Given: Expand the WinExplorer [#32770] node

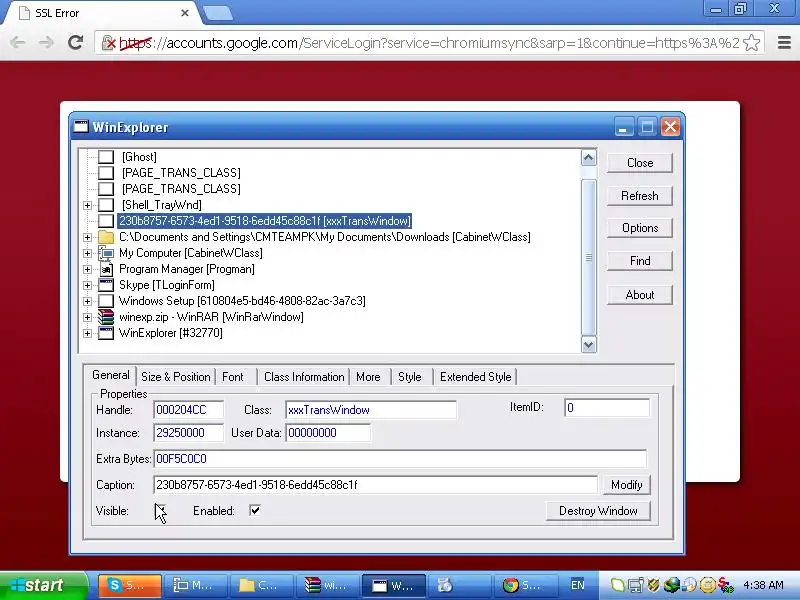Looking at the screenshot, I should click(x=87, y=333).
